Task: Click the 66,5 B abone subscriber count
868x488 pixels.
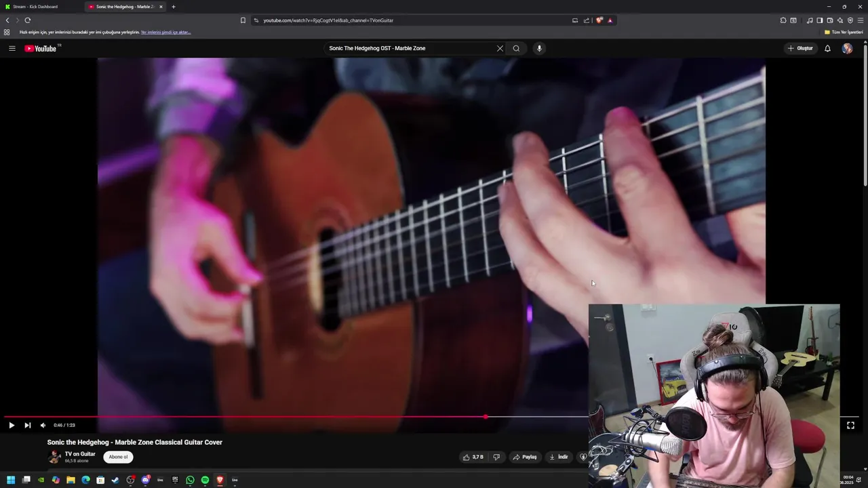Action: (77, 461)
